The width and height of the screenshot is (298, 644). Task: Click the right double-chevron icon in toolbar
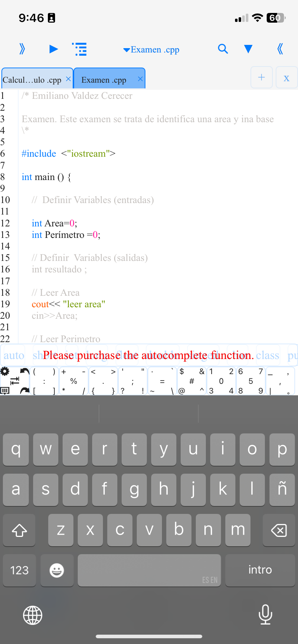[x=22, y=49]
